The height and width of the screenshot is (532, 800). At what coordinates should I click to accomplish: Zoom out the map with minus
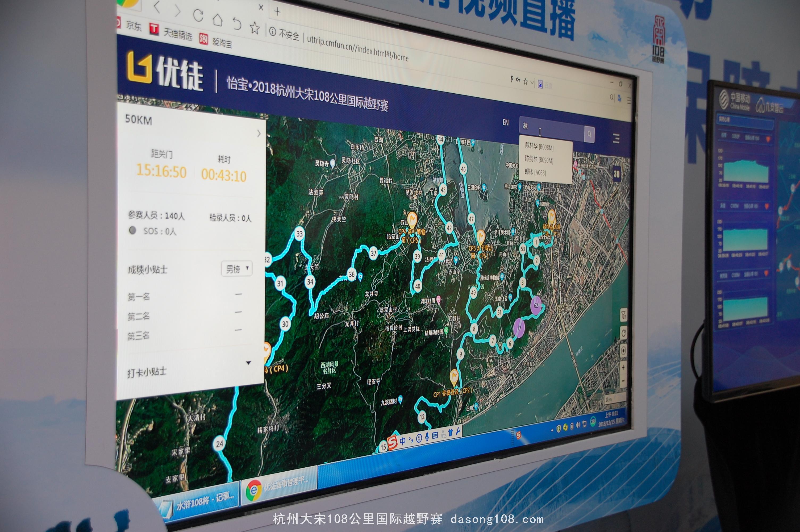coord(623,381)
